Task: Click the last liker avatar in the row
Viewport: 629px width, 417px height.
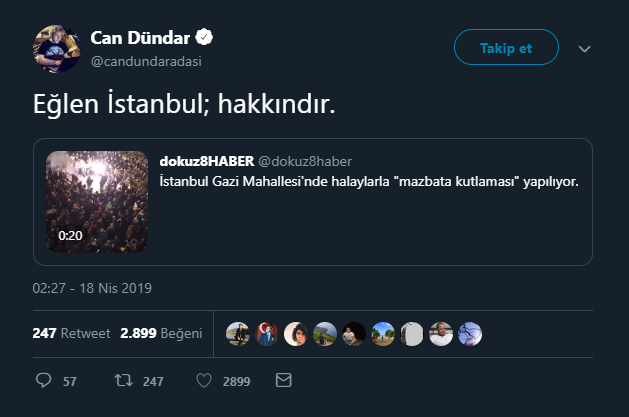Action: (x=470, y=334)
